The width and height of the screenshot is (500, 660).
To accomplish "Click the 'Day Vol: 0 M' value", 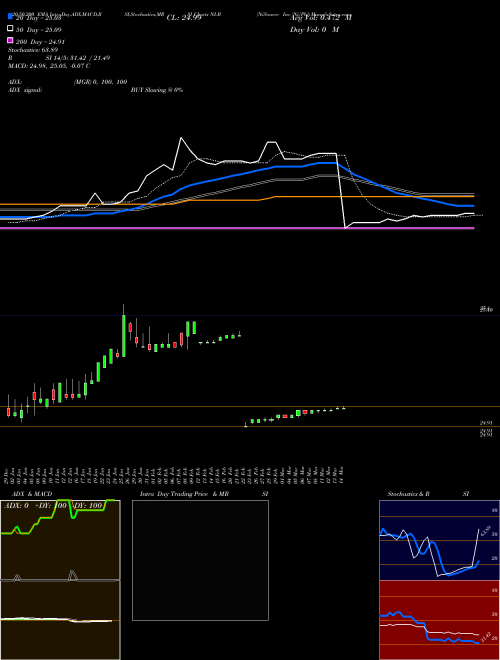I will pyautogui.click(x=314, y=30).
